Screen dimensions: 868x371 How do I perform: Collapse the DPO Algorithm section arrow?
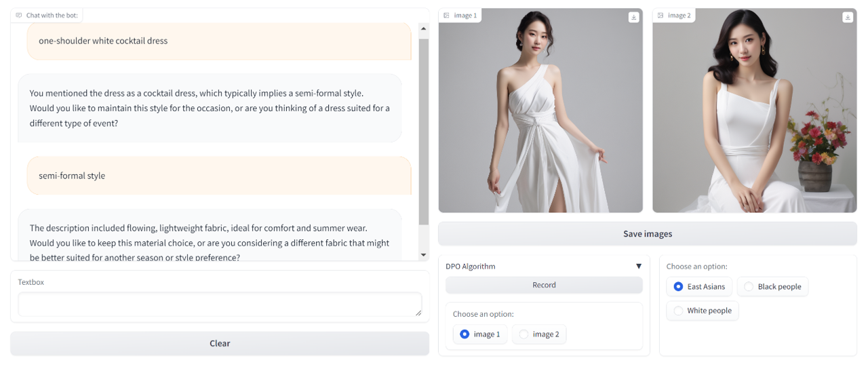(x=638, y=267)
